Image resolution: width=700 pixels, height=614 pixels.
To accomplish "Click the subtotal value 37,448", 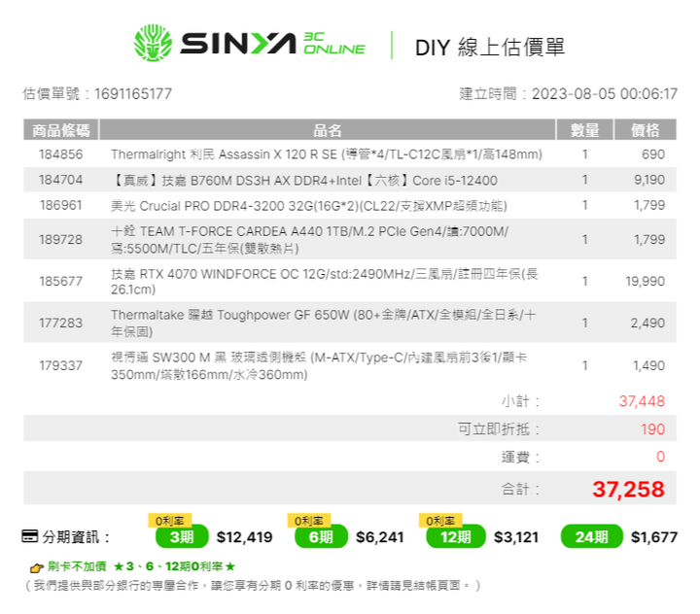I will click(642, 401).
